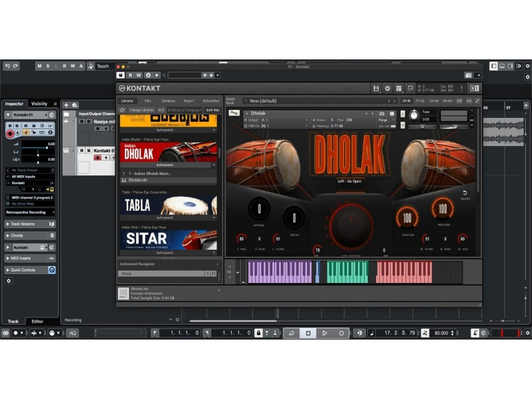Switch to the Automation tab in Kontakt

[x=211, y=101]
